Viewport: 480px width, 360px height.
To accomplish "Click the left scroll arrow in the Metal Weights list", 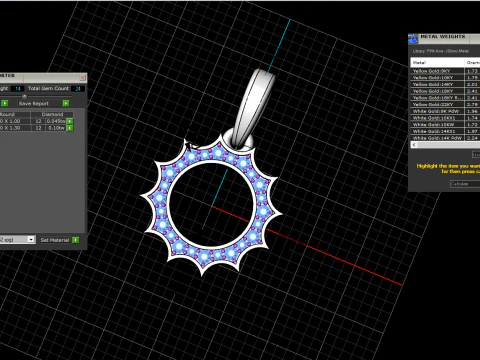I will point(414,145).
